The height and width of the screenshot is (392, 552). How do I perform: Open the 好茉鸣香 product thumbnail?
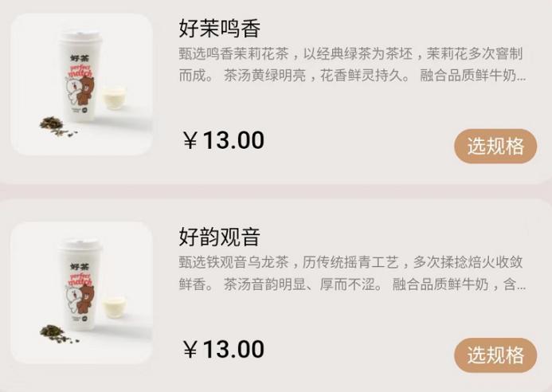click(x=82, y=84)
